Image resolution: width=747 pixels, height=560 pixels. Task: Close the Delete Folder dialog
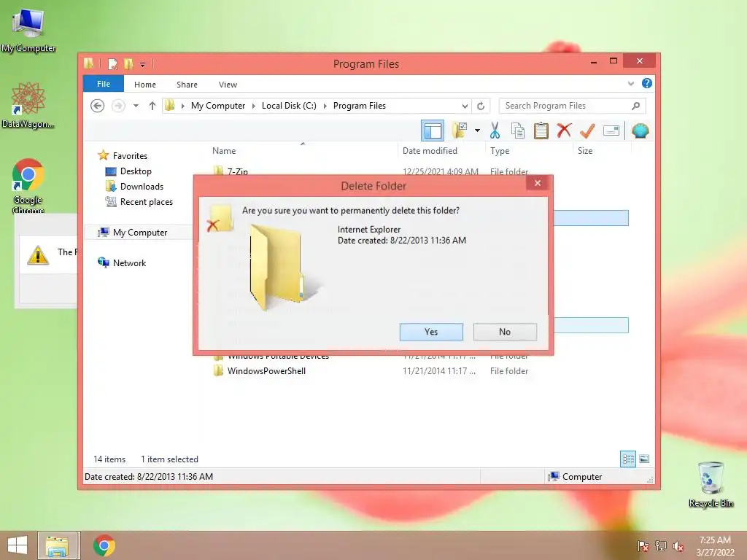coord(538,183)
